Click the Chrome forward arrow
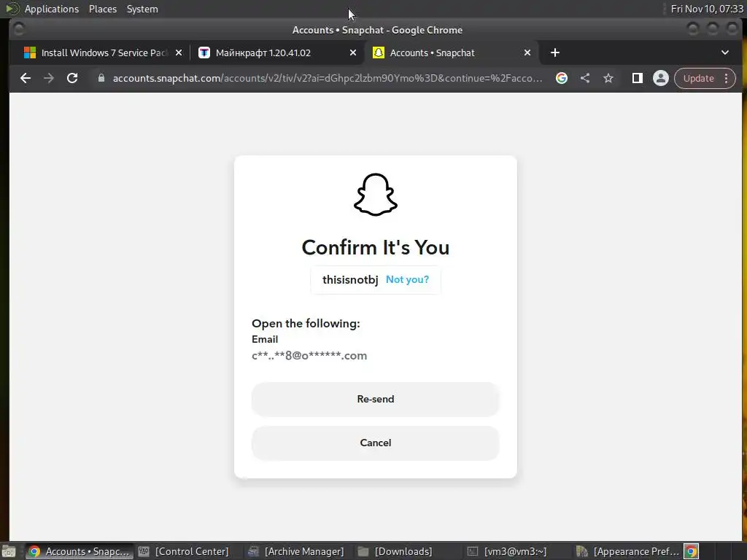747x560 pixels. [49, 78]
